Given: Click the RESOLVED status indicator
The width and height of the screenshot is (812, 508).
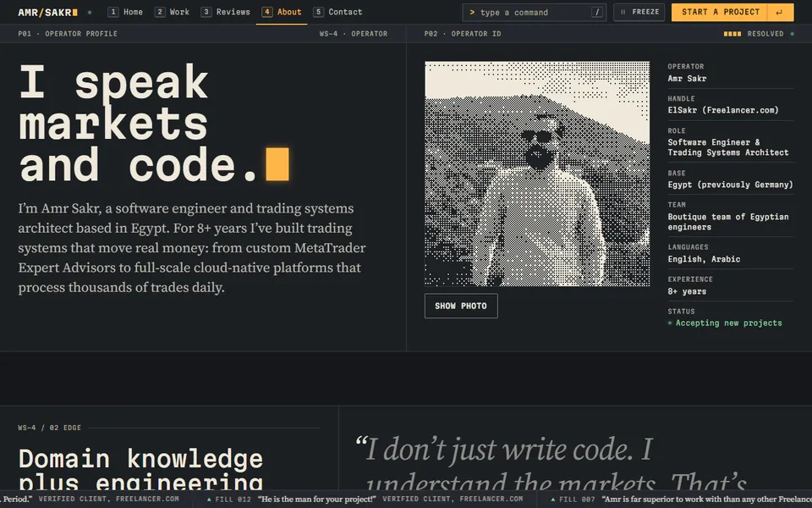Looking at the screenshot, I should 760,34.
